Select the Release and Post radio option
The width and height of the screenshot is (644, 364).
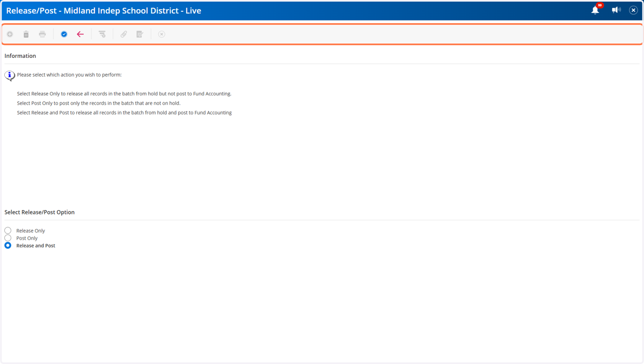pyautogui.click(x=8, y=246)
